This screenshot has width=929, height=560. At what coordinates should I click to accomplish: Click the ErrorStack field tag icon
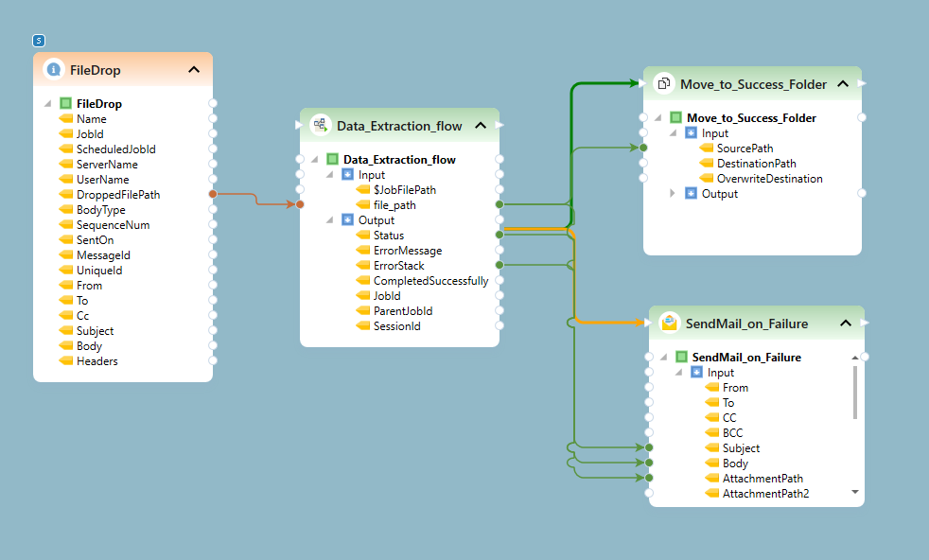pos(362,266)
